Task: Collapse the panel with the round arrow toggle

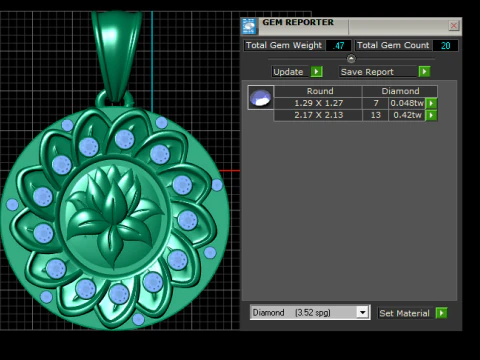Action: click(351, 59)
